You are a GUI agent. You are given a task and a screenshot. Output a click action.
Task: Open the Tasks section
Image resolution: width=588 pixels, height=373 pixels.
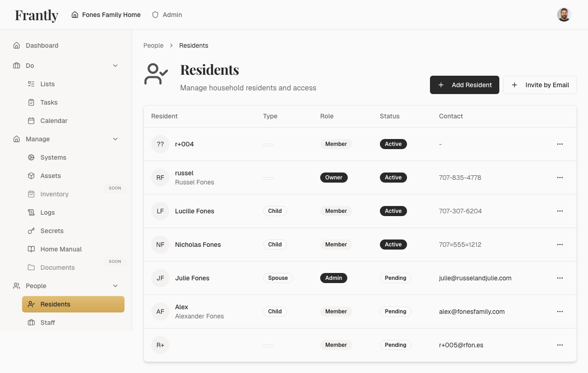pyautogui.click(x=50, y=102)
